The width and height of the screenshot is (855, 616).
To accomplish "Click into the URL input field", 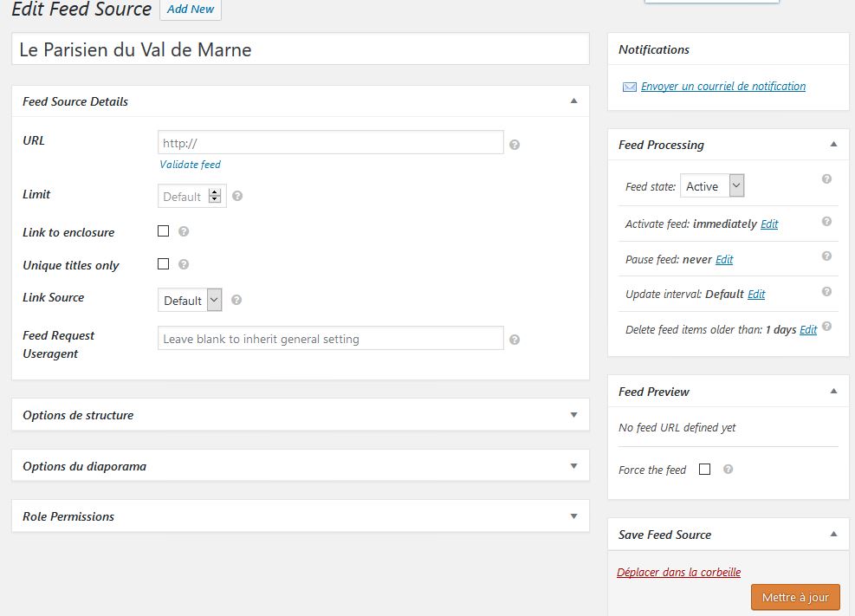I will pyautogui.click(x=330, y=143).
